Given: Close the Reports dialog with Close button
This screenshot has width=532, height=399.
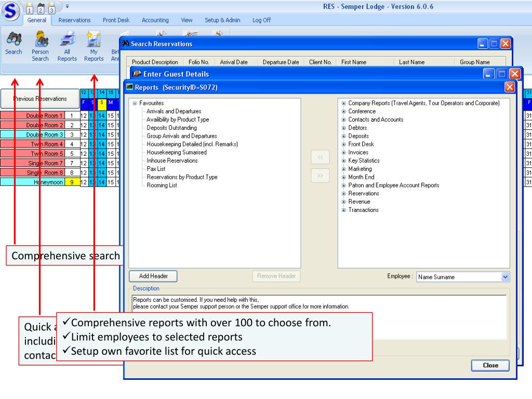Looking at the screenshot, I should point(490,365).
